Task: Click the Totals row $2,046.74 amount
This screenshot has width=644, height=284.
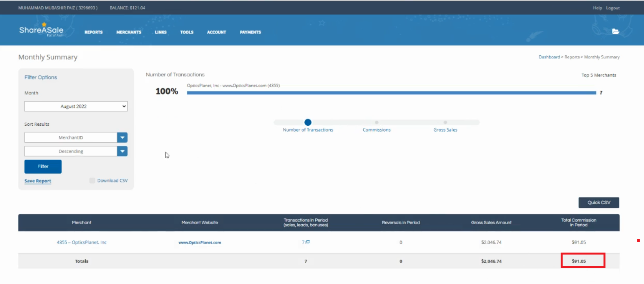Action: coord(491,261)
